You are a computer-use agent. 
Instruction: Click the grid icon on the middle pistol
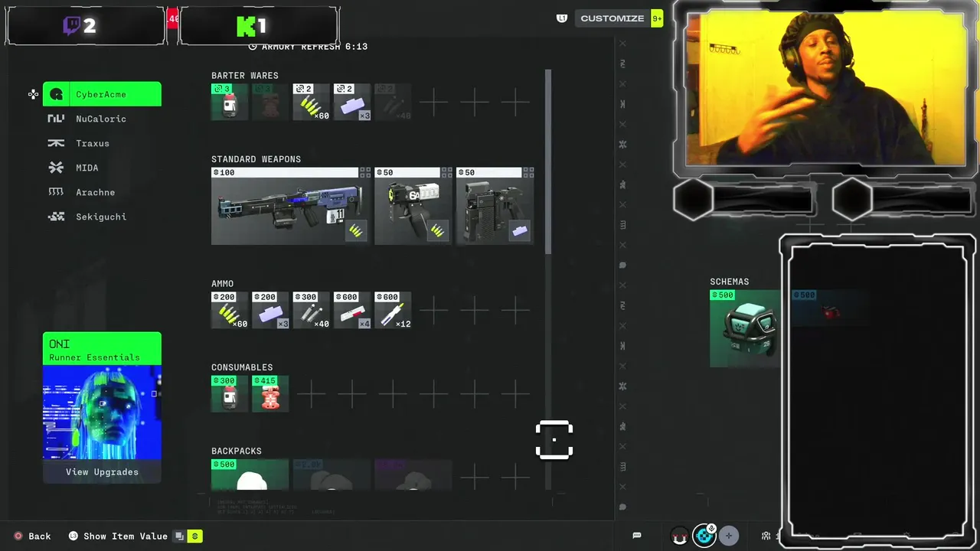(x=446, y=173)
